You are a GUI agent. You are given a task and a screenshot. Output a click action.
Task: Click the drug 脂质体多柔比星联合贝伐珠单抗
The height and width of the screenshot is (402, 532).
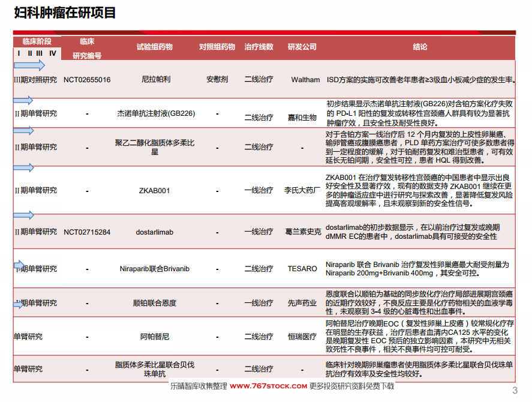pyautogui.click(x=155, y=370)
